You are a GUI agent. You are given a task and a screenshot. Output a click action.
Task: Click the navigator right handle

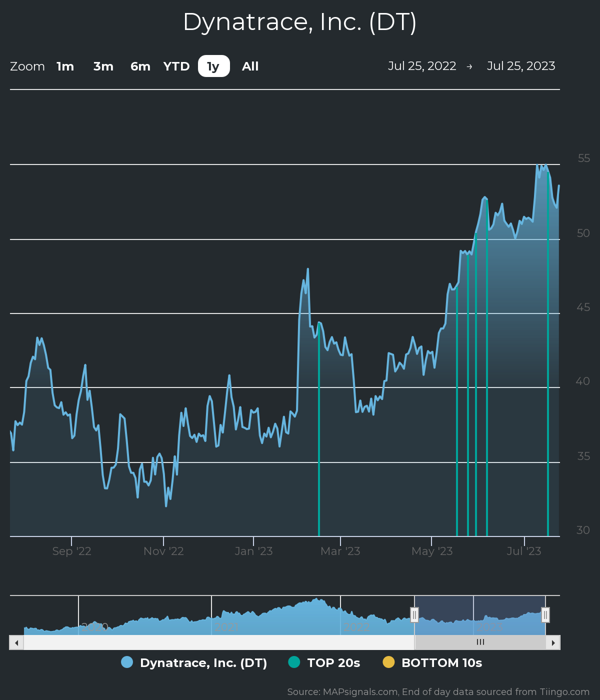(x=545, y=615)
